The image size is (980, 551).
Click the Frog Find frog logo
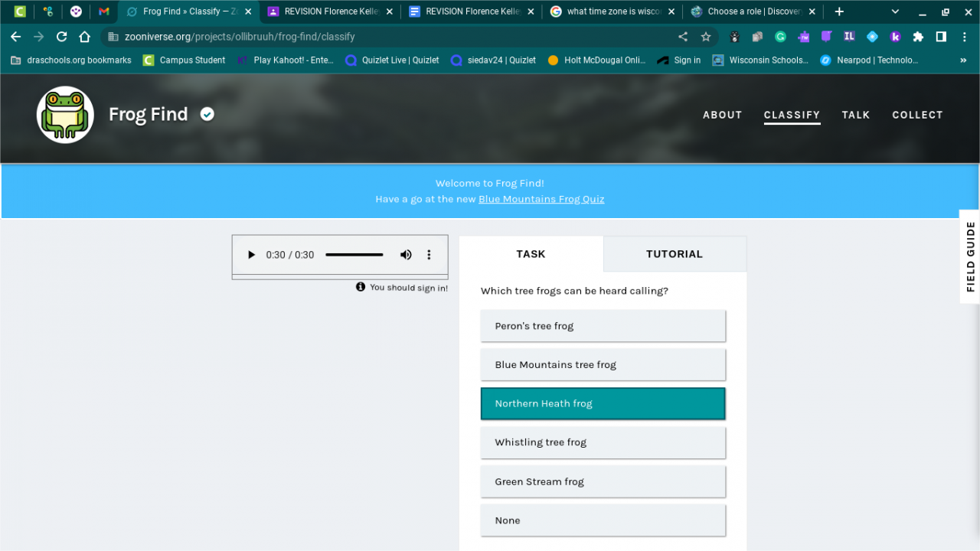pos(65,115)
